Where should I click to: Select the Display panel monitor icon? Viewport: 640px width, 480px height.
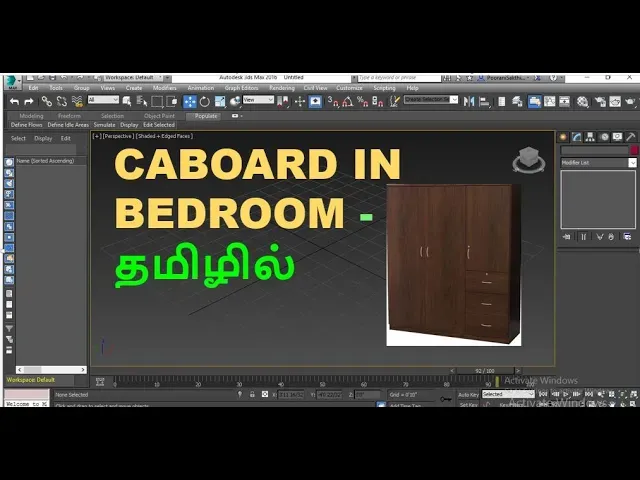pos(616,137)
